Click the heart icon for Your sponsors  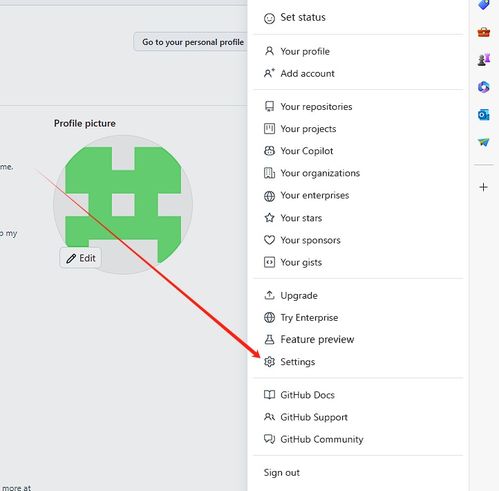click(x=269, y=240)
